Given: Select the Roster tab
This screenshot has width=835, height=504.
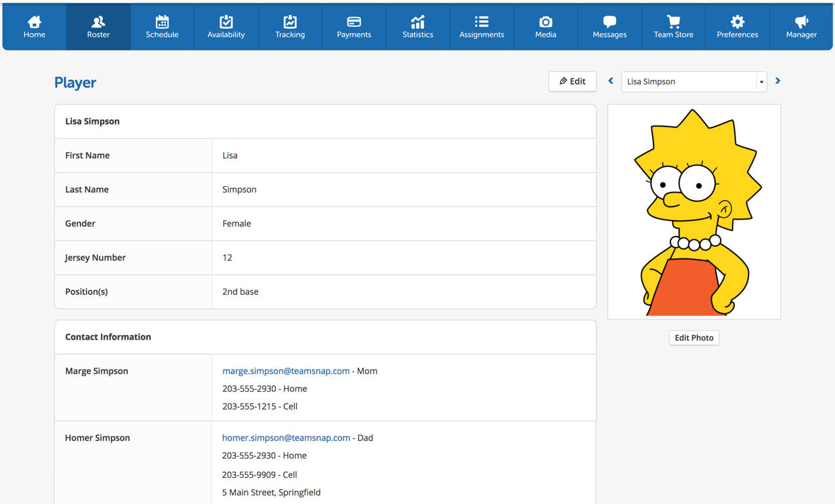Looking at the screenshot, I should [x=98, y=27].
